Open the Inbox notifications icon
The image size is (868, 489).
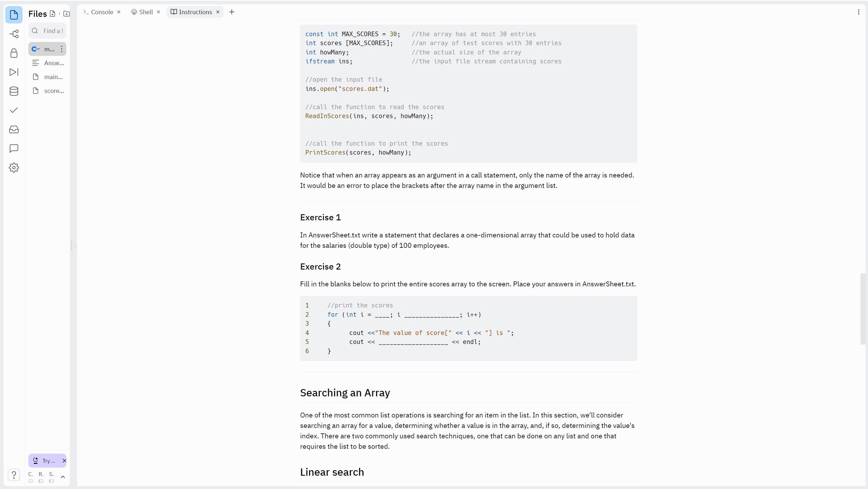point(14,130)
